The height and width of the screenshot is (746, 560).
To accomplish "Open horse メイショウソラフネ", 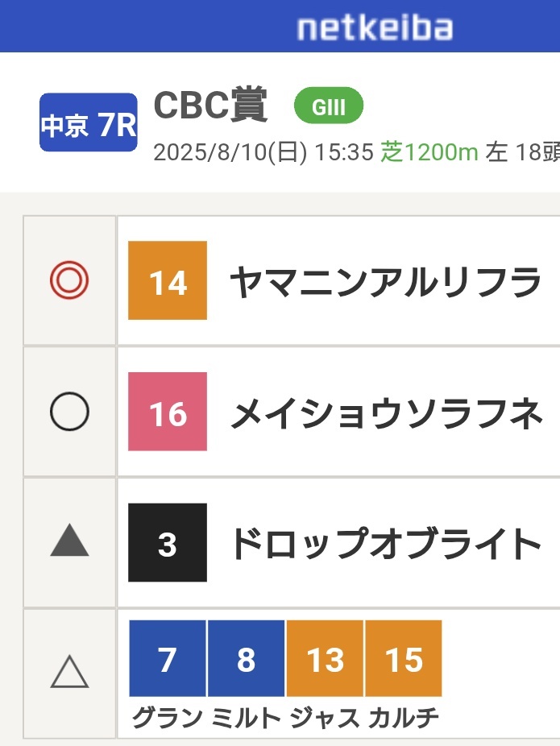I will 386,413.
